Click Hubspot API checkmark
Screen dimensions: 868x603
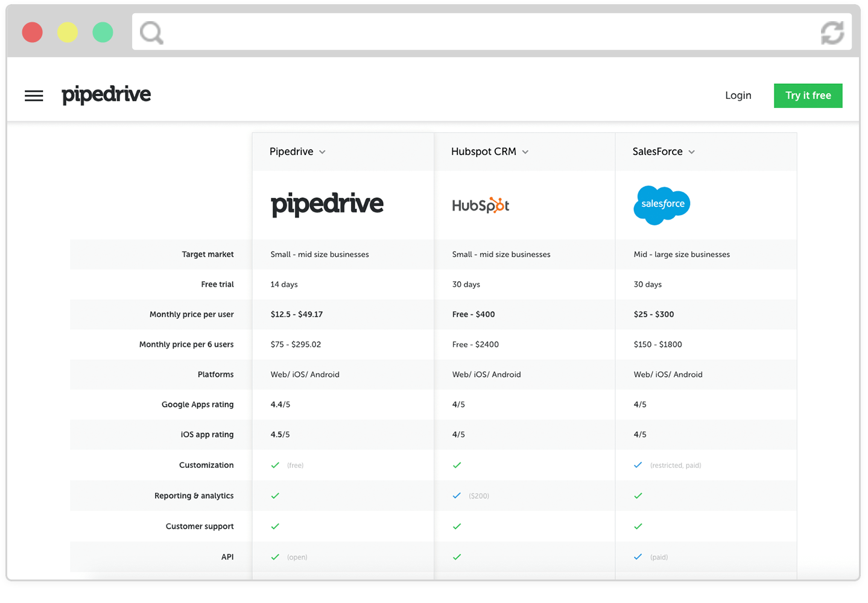457,557
